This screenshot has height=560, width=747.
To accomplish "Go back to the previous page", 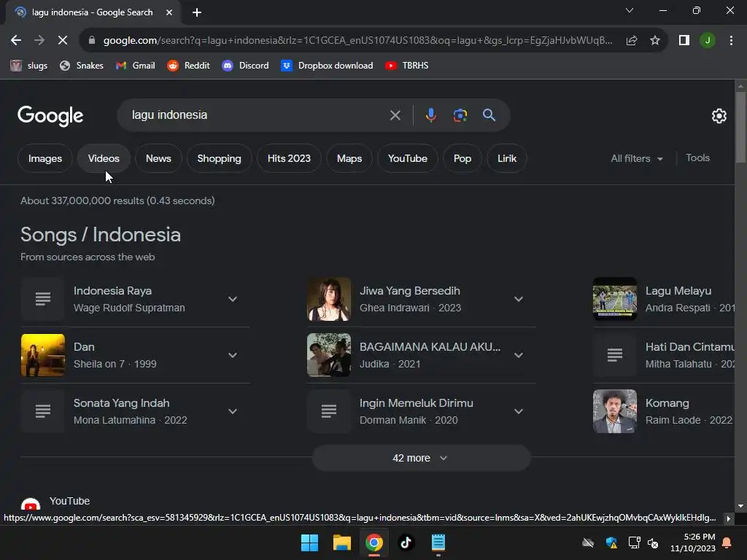I will (16, 41).
